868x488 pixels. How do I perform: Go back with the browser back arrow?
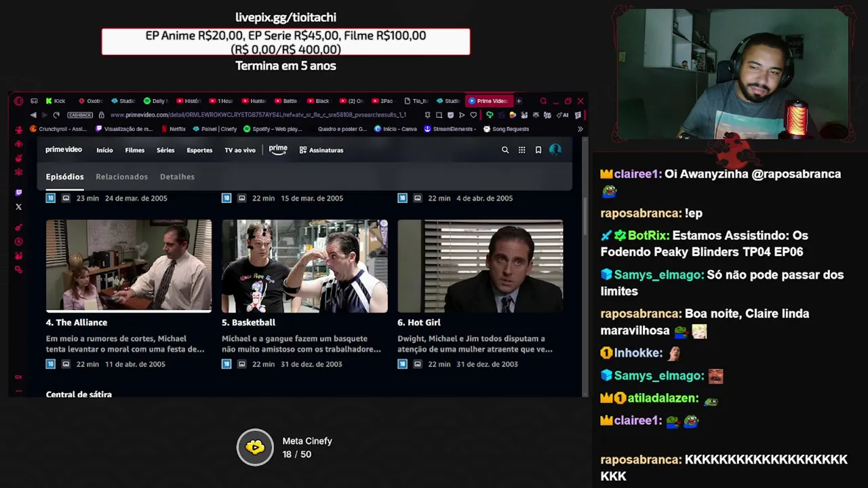[33, 115]
